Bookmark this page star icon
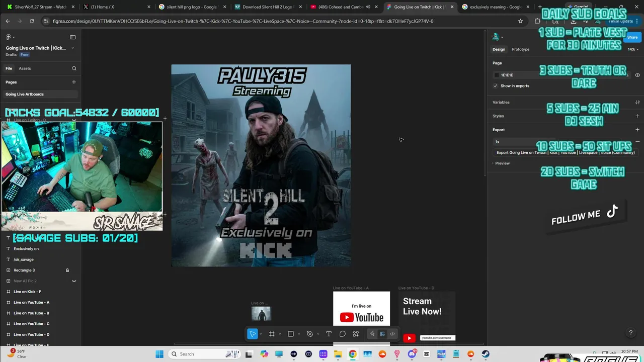 point(520,21)
